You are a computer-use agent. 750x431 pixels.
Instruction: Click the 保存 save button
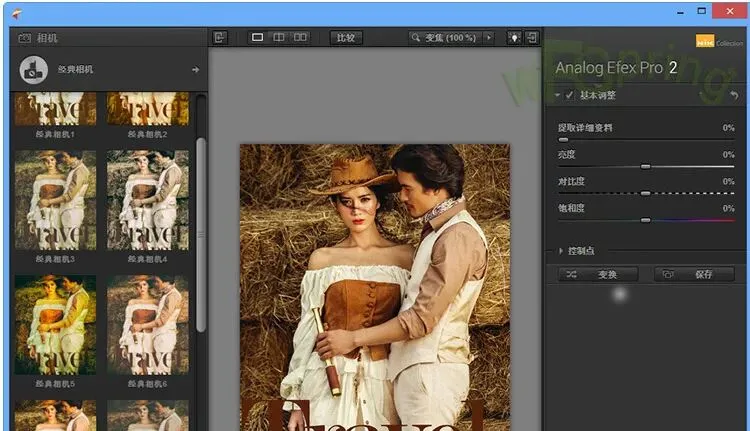click(694, 274)
